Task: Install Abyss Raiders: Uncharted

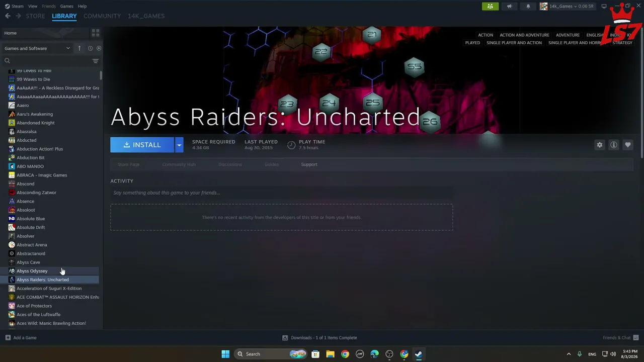Action: point(142,145)
